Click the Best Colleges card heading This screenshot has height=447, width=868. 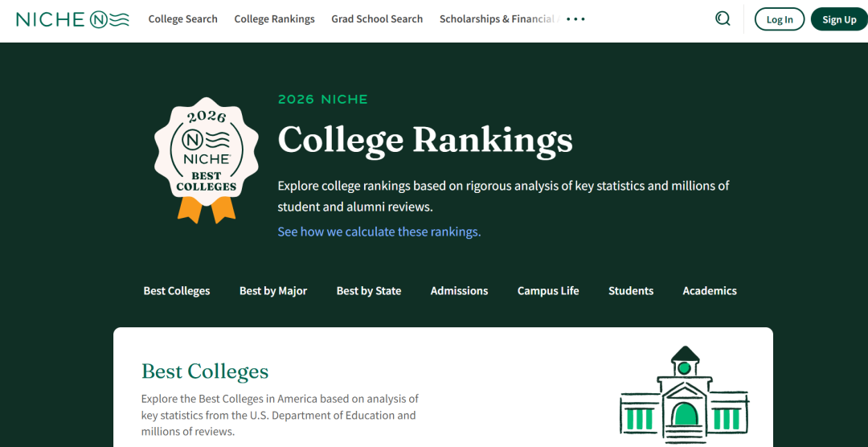(205, 371)
